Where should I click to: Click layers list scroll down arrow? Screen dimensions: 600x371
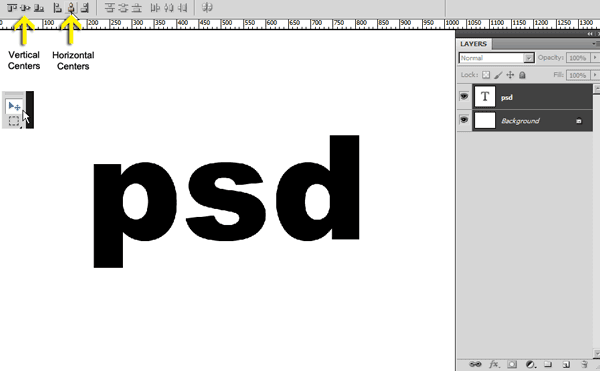[597, 353]
